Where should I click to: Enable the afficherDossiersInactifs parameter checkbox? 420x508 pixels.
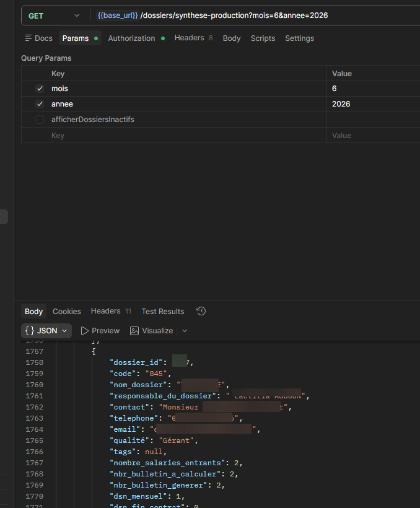pyautogui.click(x=40, y=120)
